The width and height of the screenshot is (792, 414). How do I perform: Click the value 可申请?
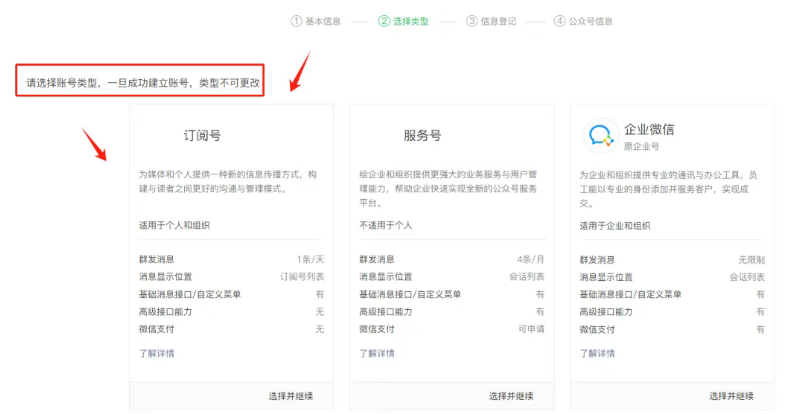pos(531,329)
